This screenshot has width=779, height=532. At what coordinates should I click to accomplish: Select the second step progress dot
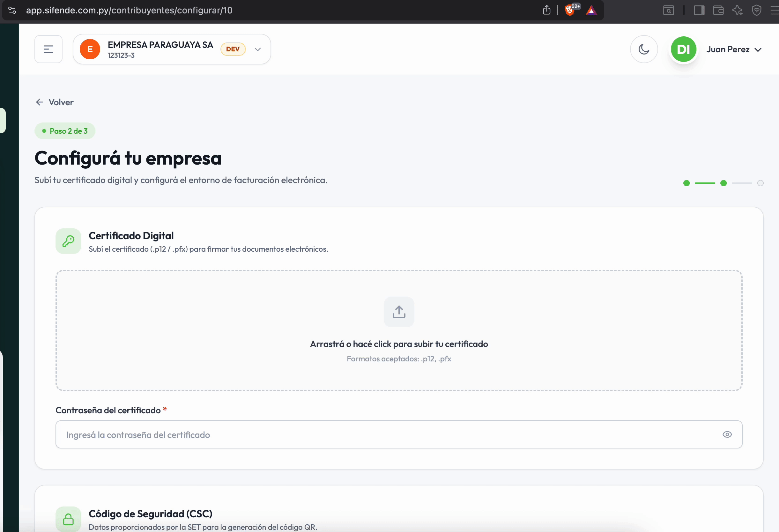click(723, 183)
